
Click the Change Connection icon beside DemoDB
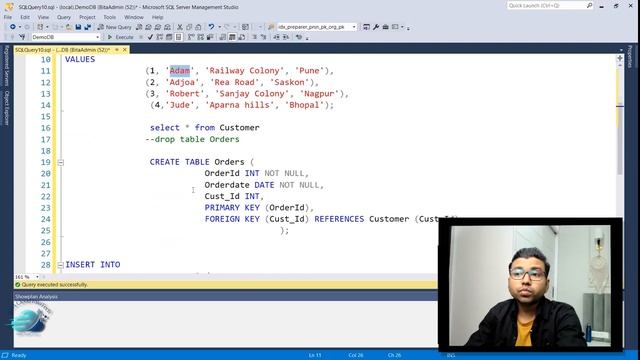point(22,37)
